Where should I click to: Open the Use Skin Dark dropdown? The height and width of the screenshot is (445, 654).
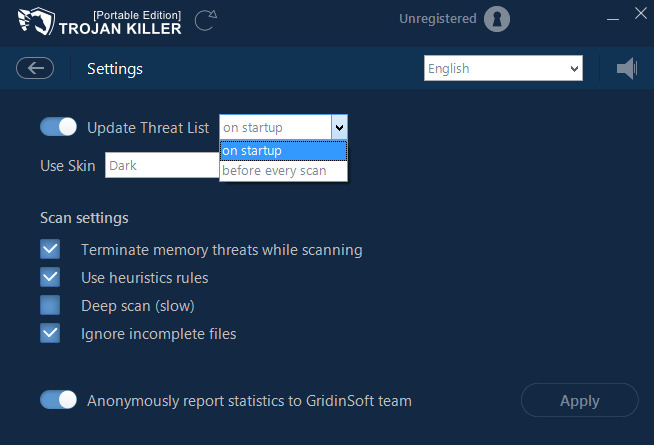[x=162, y=165]
